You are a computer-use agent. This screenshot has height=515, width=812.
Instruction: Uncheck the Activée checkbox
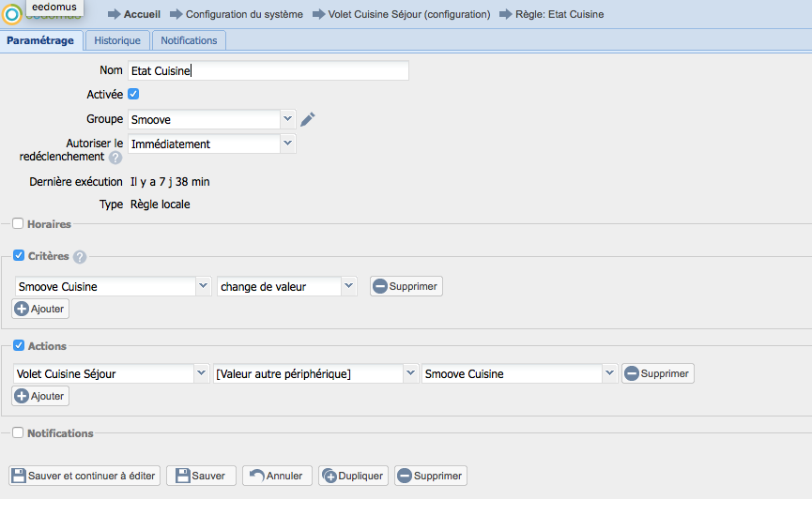click(x=133, y=94)
